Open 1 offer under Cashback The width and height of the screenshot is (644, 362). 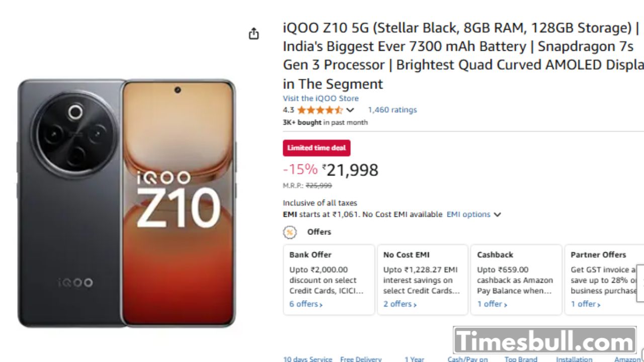tap(492, 304)
